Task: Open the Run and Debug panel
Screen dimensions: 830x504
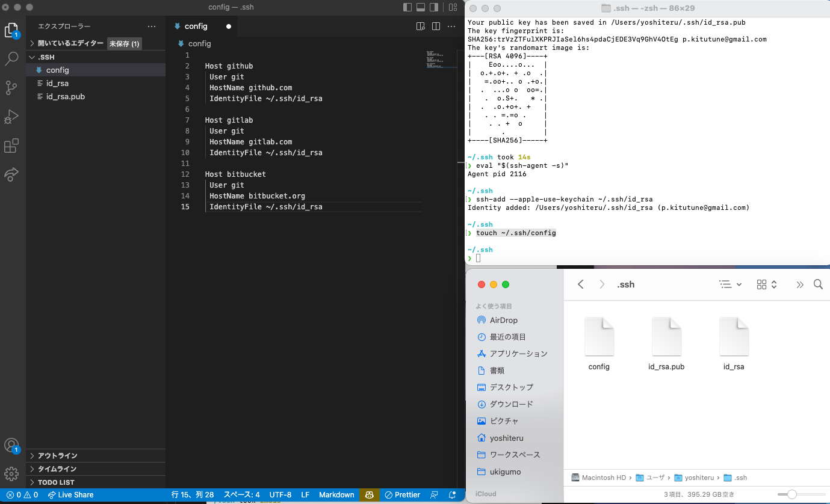Action: [12, 117]
